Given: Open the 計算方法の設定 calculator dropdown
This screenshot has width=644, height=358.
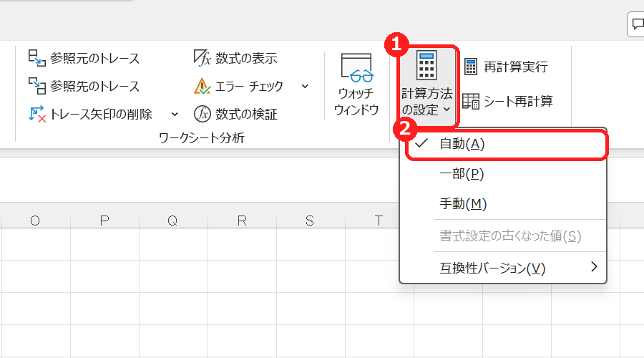Looking at the screenshot, I should pos(426,84).
